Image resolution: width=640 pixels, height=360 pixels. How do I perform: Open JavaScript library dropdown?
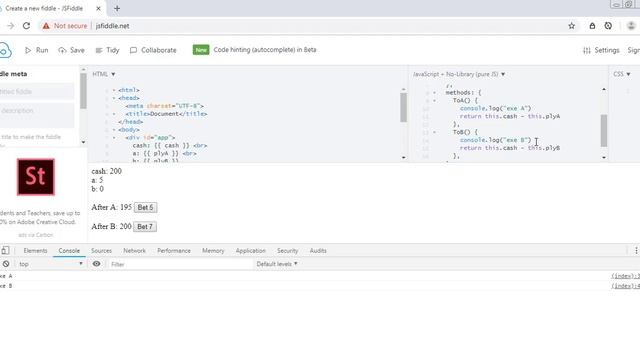(459, 74)
